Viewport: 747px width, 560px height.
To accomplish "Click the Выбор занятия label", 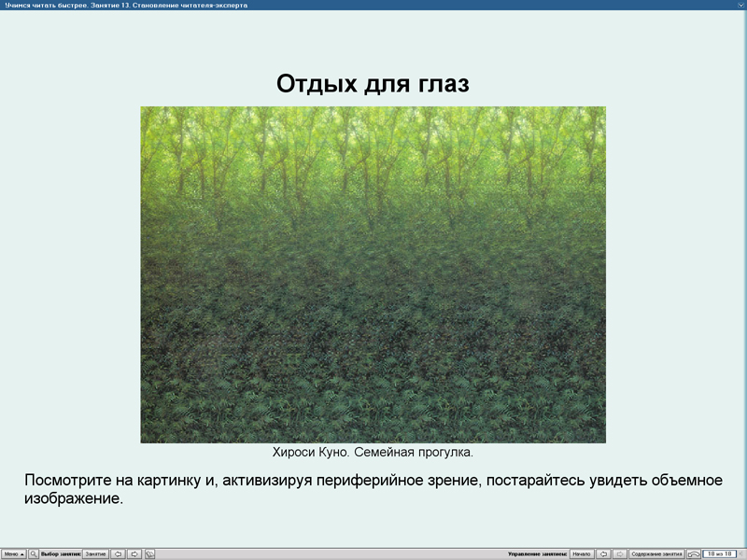I will (x=61, y=554).
